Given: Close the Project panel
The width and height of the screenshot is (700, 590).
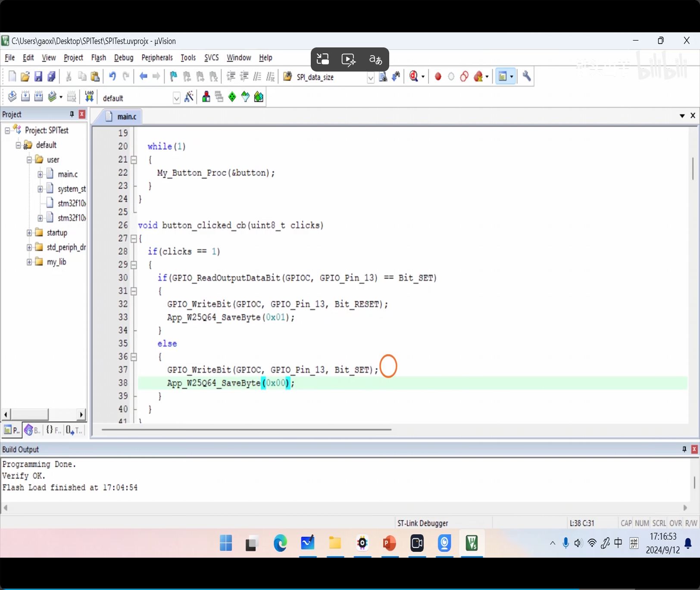Looking at the screenshot, I should tap(82, 114).
